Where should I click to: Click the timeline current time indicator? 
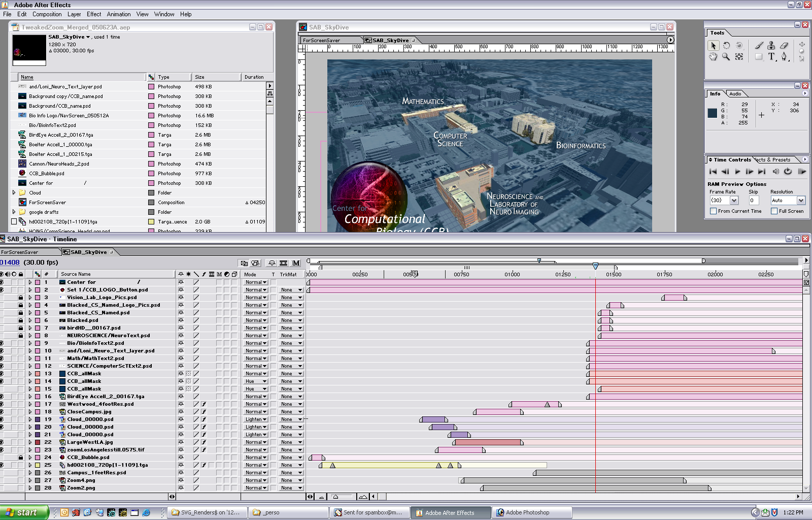coord(595,266)
